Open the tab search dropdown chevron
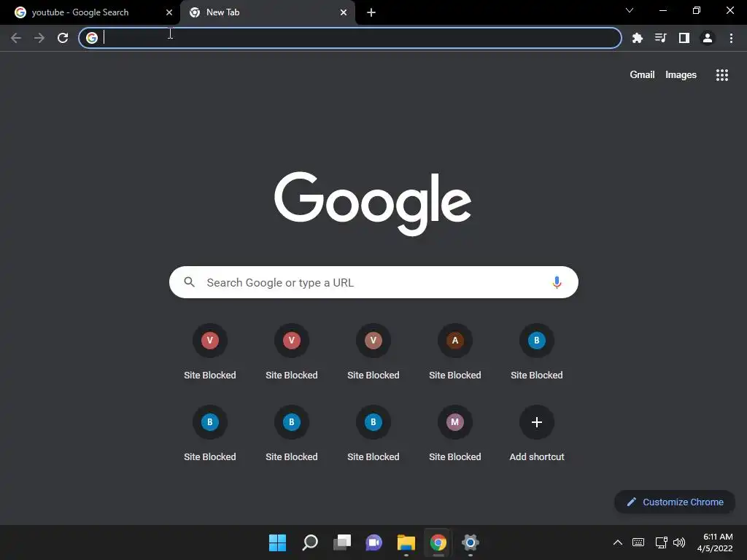Image resolution: width=747 pixels, height=560 pixels. coord(630,10)
